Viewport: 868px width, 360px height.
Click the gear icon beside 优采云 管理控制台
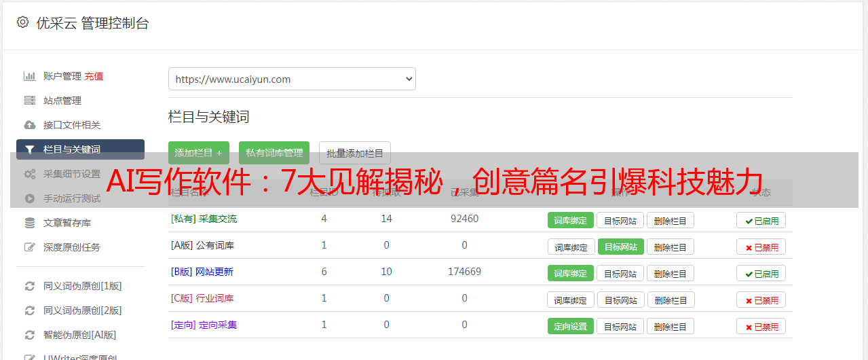pos(22,22)
